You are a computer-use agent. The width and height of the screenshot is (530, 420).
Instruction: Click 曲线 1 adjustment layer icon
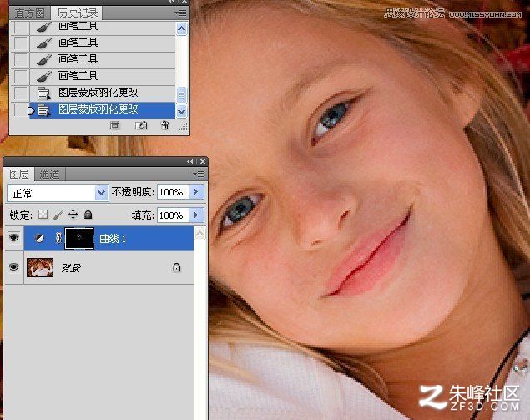39,239
